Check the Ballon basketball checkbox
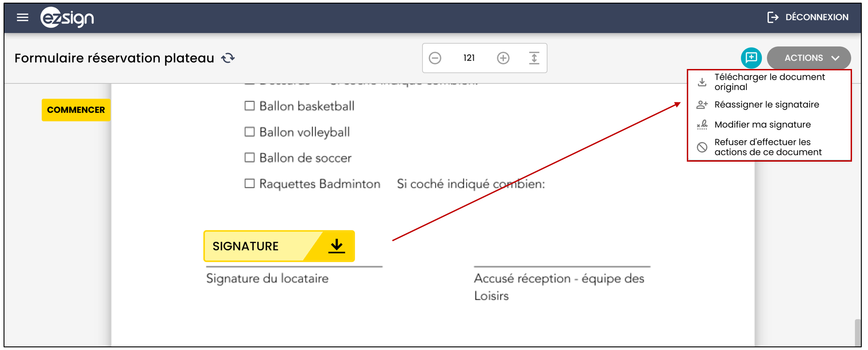 coord(250,106)
